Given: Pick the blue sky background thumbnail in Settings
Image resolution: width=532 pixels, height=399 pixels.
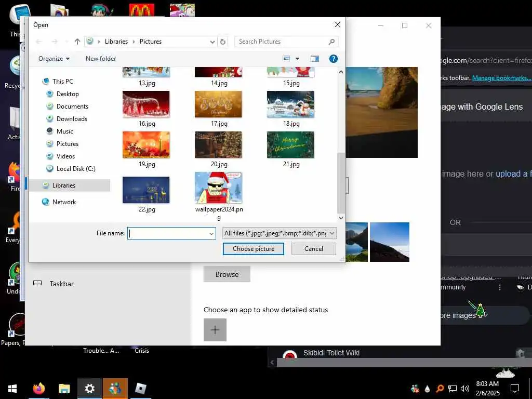Looking at the screenshot, I should (390, 242).
